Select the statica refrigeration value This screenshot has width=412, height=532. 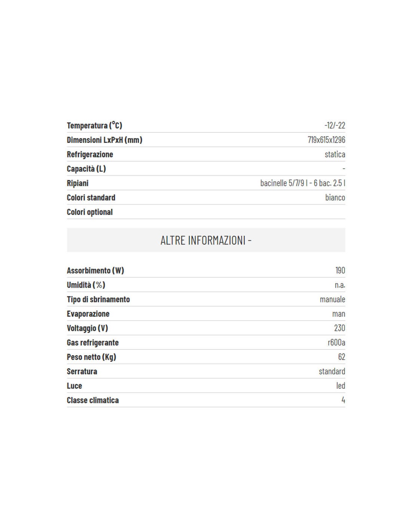click(x=335, y=155)
